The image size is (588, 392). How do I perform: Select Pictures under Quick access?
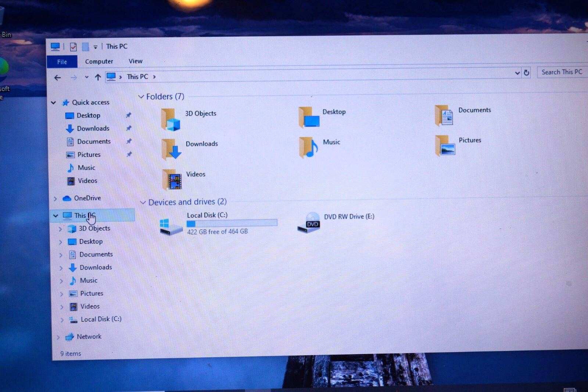pyautogui.click(x=89, y=155)
